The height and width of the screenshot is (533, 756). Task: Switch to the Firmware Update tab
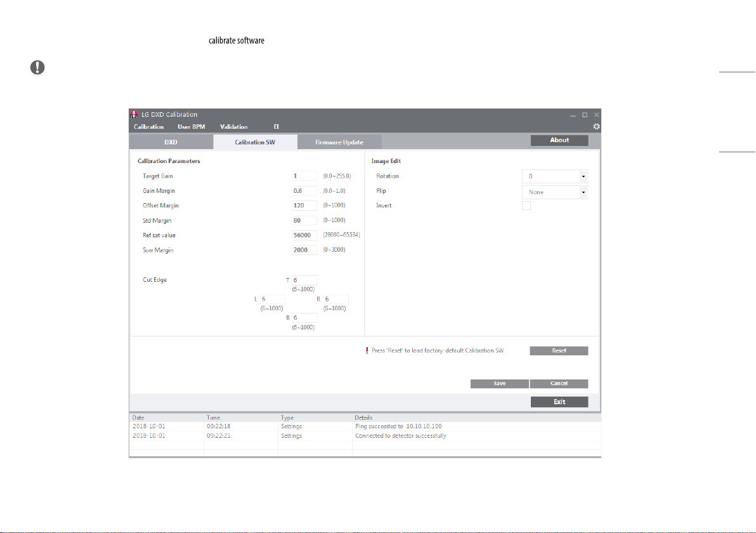pos(339,141)
